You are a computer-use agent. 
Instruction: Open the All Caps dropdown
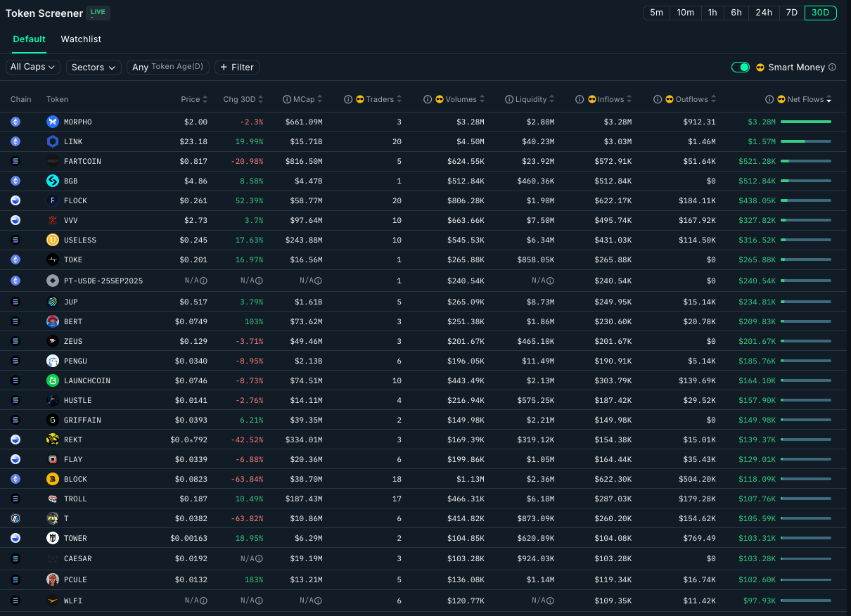click(x=33, y=67)
